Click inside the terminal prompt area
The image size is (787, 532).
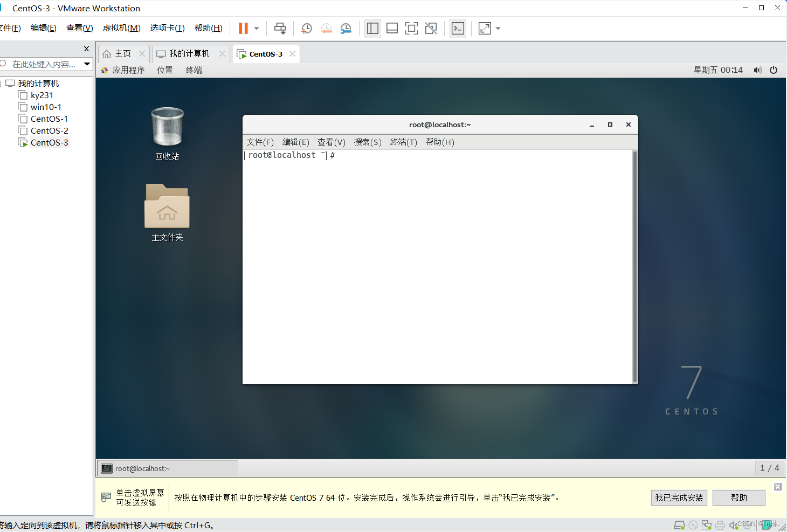point(437,267)
